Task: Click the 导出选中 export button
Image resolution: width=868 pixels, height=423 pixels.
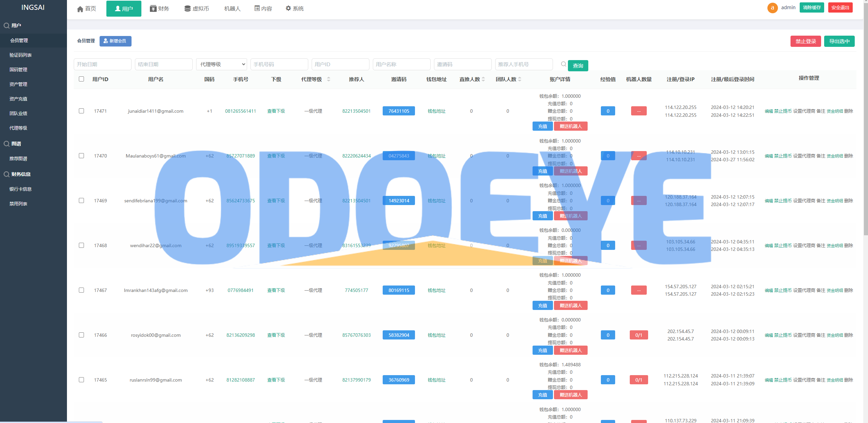Action: coord(839,41)
